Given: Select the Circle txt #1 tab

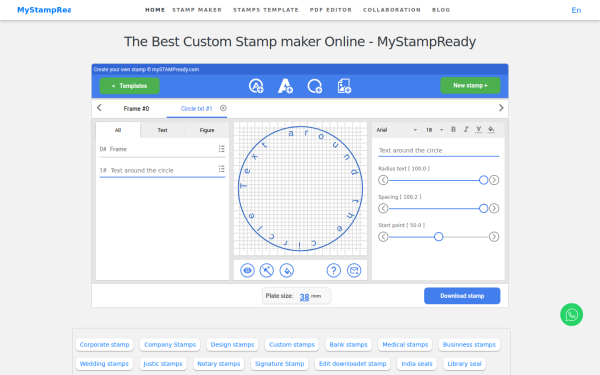Looking at the screenshot, I should [196, 109].
